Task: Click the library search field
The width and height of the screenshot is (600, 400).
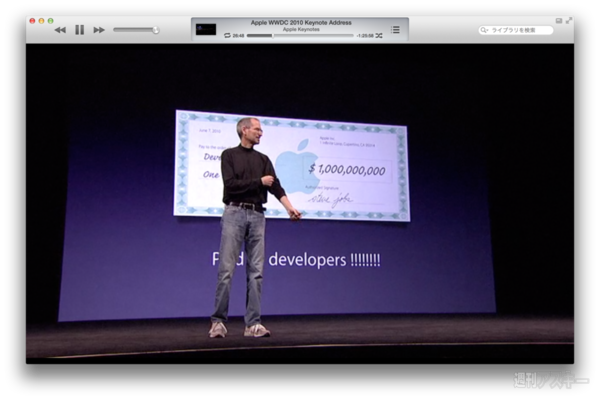Action: [x=516, y=30]
